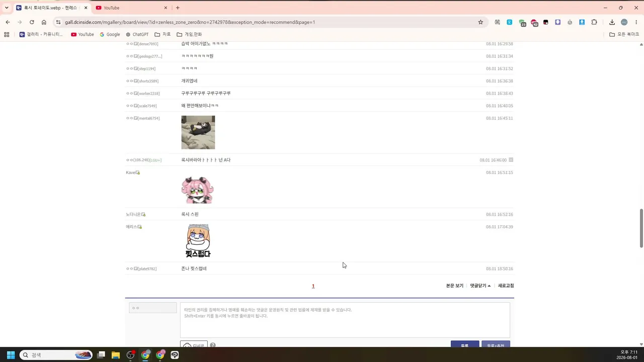Screen dimensions: 644x362
Task: Close the 록시 토네이도.webp tab
Action: pyautogui.click(x=86, y=8)
